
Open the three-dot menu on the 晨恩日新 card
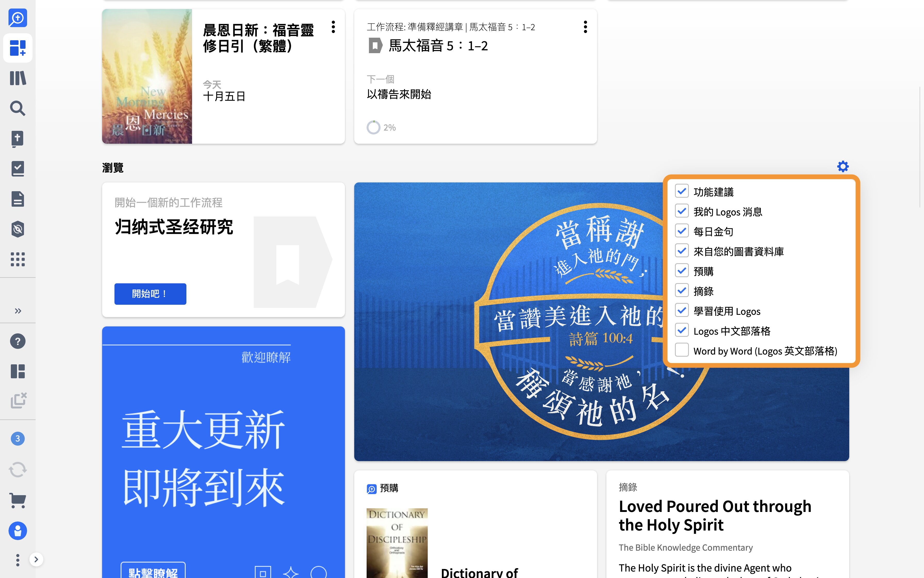333,27
